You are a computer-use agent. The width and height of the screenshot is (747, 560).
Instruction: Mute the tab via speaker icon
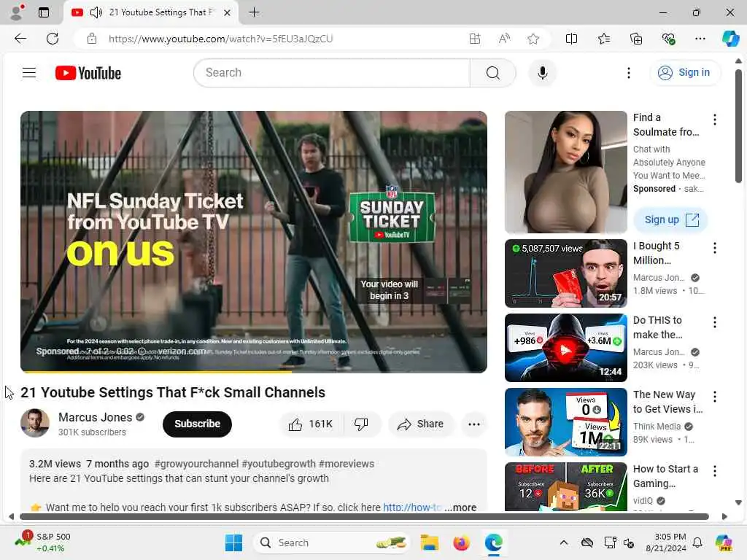[x=96, y=12]
